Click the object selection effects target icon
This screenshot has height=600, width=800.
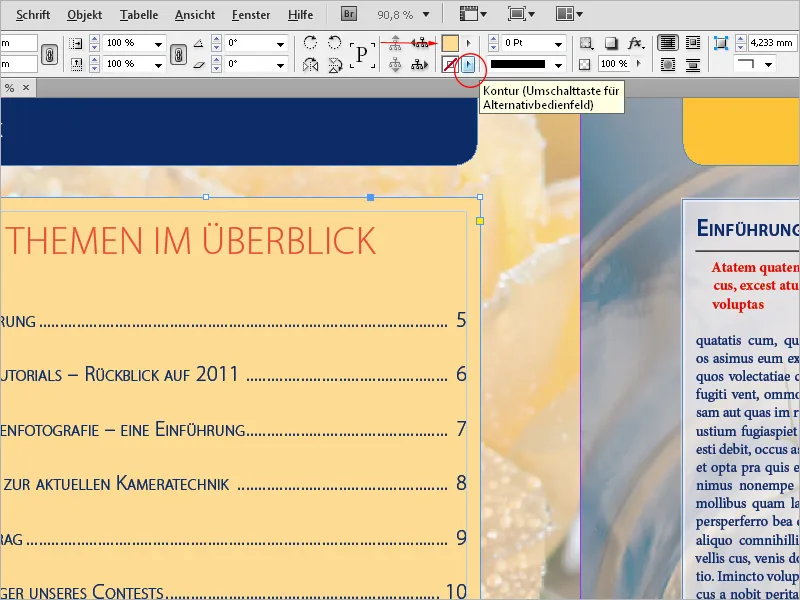587,43
